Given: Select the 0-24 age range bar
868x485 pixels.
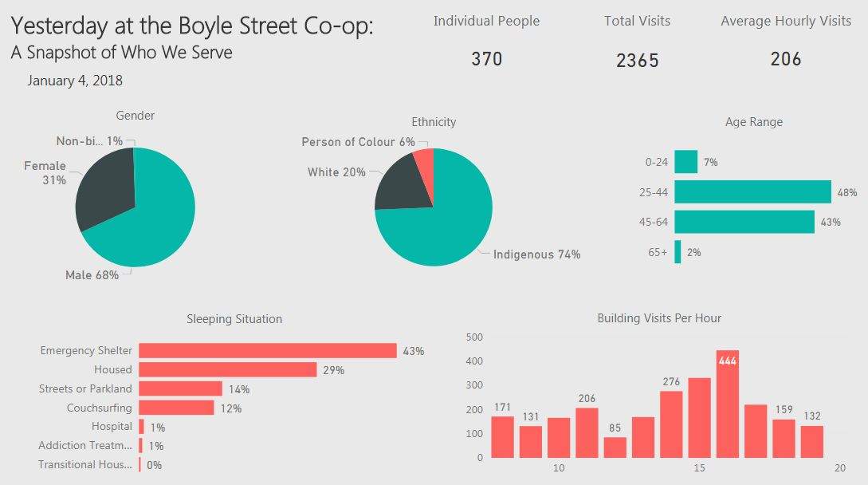Looking at the screenshot, I should (686, 162).
